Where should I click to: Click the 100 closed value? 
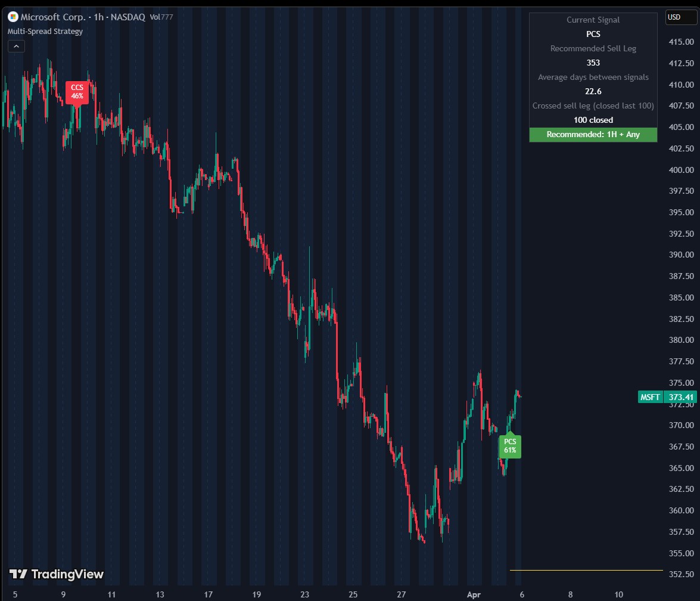coord(593,120)
